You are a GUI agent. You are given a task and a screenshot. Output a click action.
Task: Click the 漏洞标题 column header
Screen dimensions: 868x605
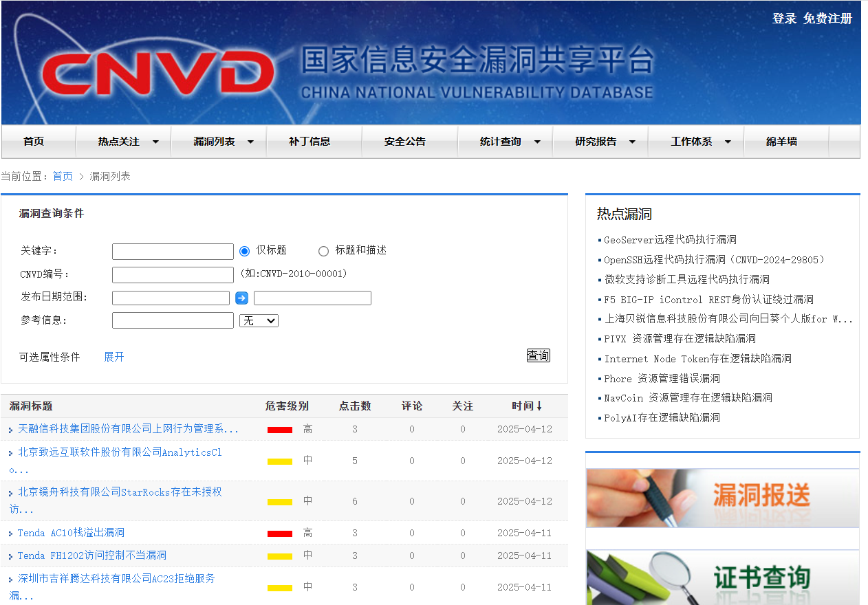31,406
